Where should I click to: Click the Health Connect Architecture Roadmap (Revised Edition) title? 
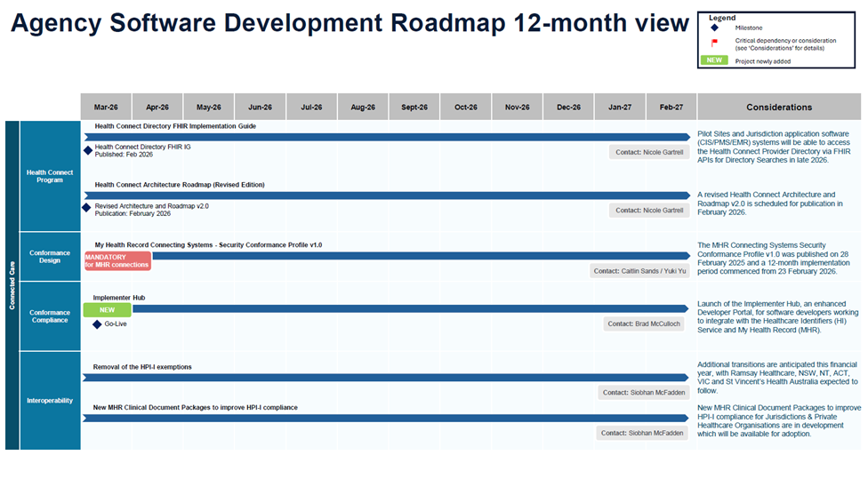[x=180, y=185]
